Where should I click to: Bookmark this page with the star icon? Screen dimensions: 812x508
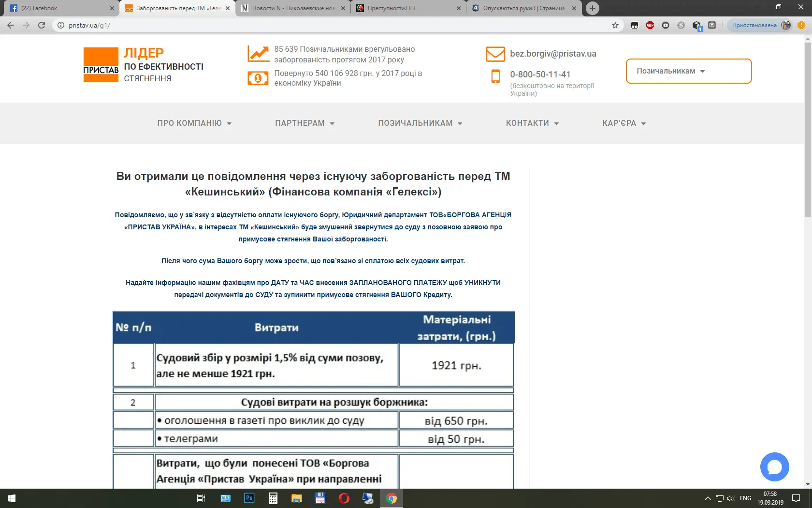pyautogui.click(x=614, y=25)
